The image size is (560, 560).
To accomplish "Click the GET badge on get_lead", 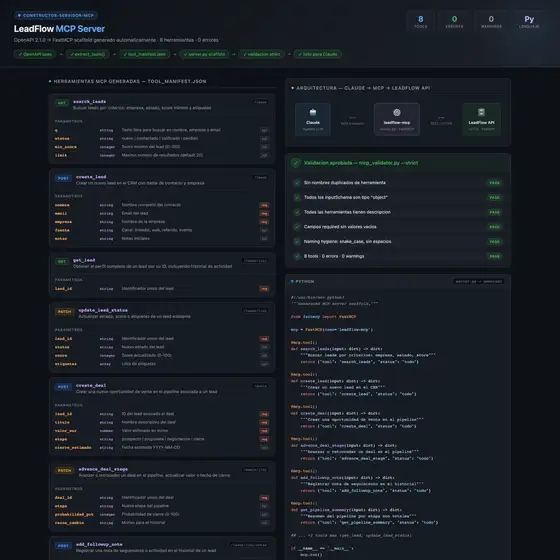I will coord(62,261).
